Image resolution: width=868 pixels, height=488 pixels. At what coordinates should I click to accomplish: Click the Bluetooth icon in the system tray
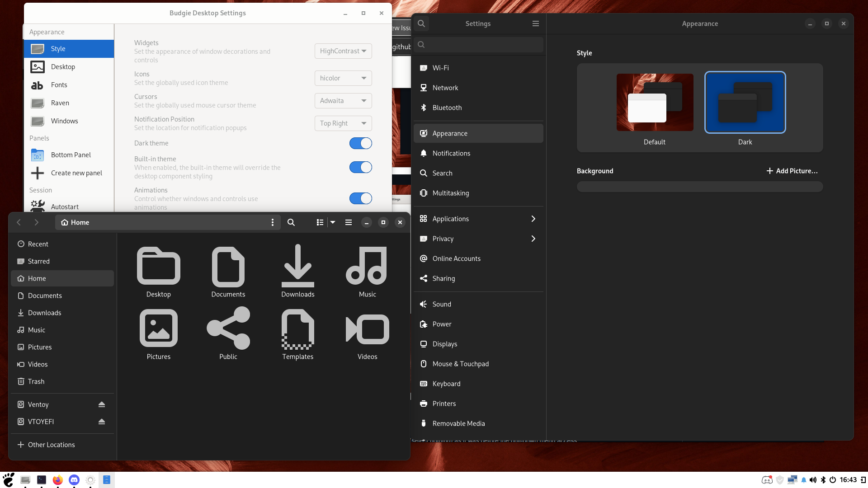pyautogui.click(x=822, y=480)
